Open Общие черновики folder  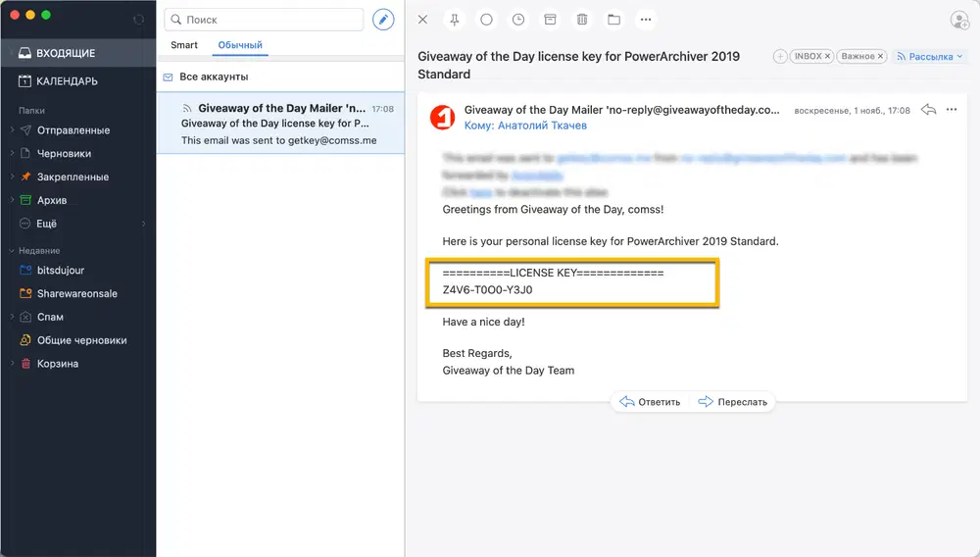tap(81, 340)
